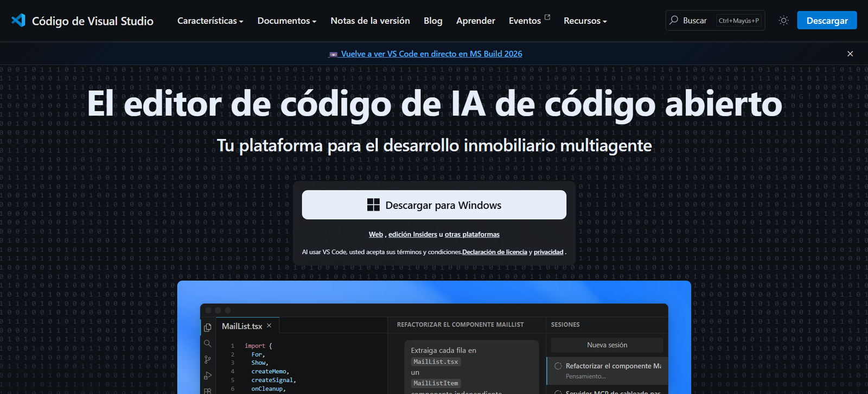
Task: Open the Source Control icon in the editor sidebar
Action: click(208, 359)
